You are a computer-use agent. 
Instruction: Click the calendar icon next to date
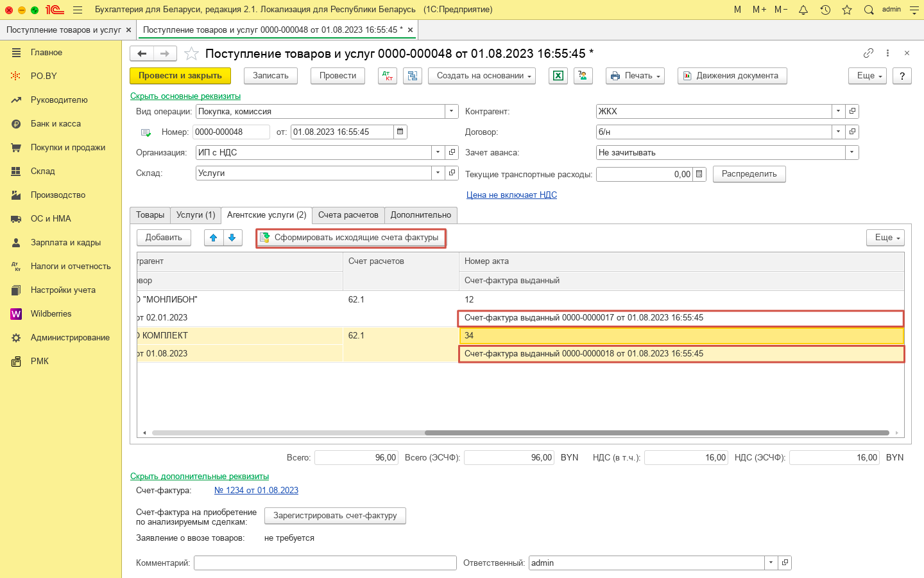click(400, 132)
